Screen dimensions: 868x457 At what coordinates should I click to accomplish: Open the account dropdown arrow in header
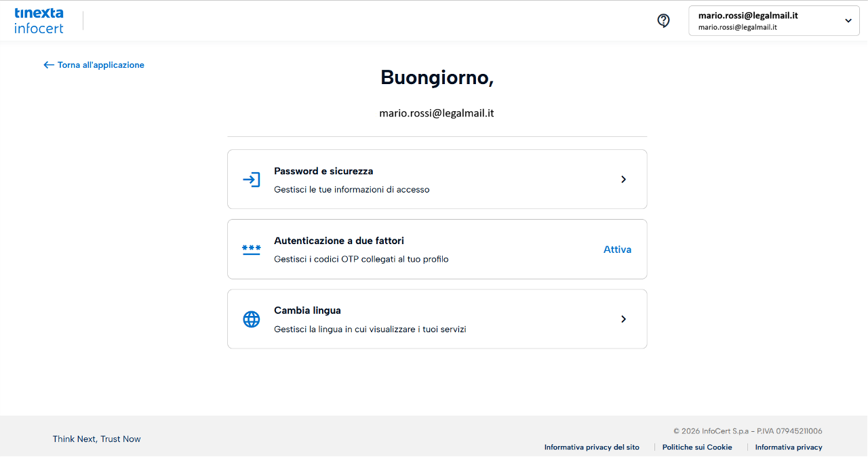(848, 20)
